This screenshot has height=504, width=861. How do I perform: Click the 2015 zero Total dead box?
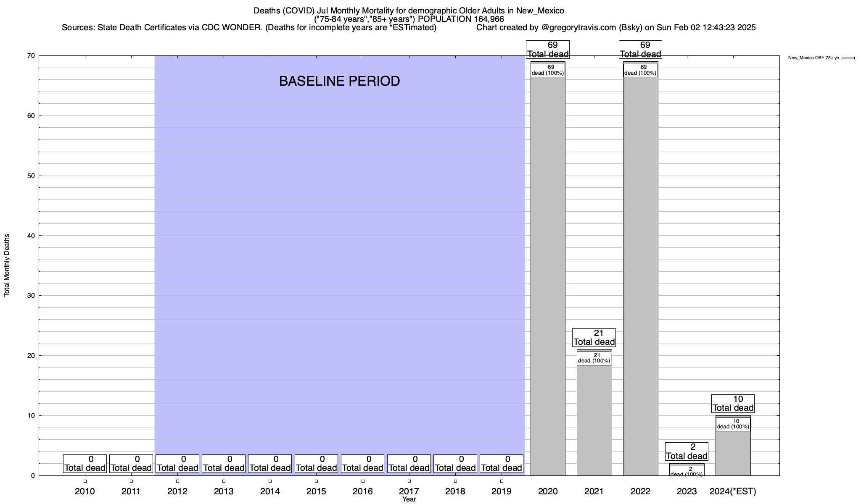click(316, 464)
